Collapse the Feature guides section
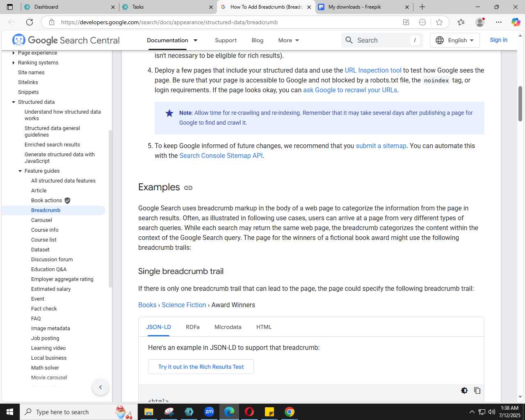The height and width of the screenshot is (420, 525). pyautogui.click(x=20, y=171)
